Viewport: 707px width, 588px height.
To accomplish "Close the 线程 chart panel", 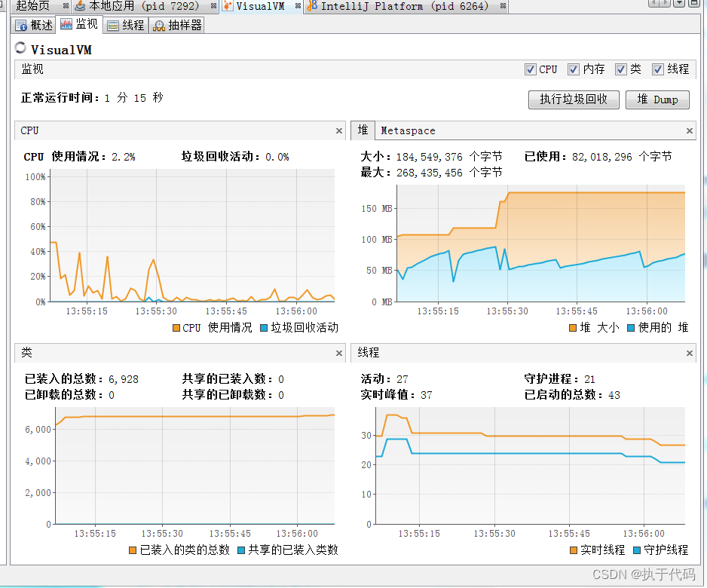I will [690, 353].
